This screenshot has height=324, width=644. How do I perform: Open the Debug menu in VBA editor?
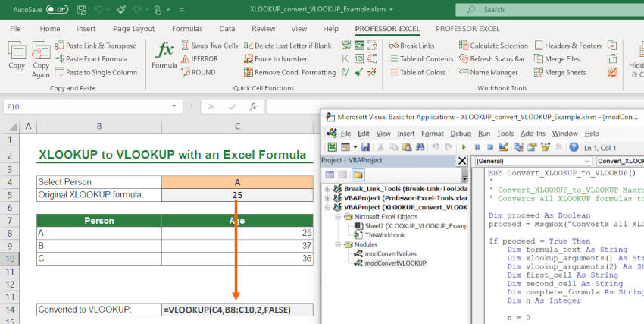pos(461,134)
